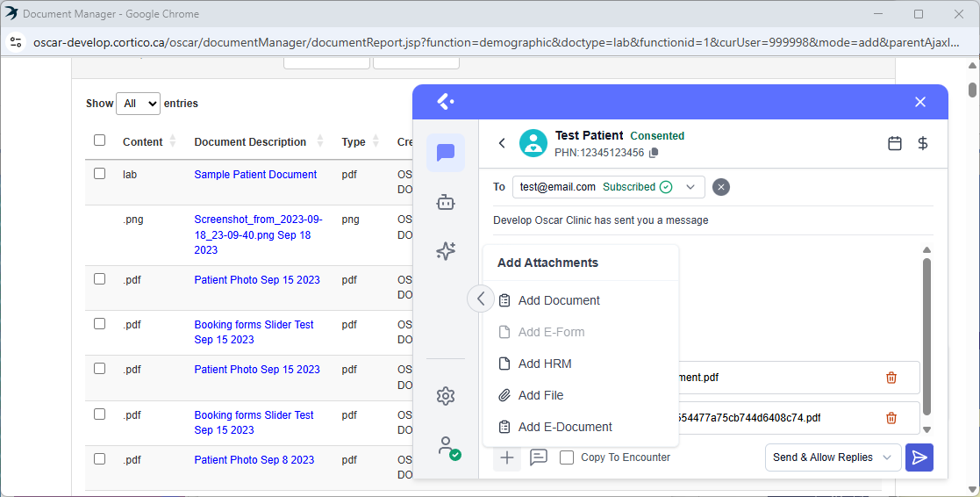Check the second Patient Photo Sep 15 checkbox
This screenshot has height=497, width=980.
click(x=99, y=369)
